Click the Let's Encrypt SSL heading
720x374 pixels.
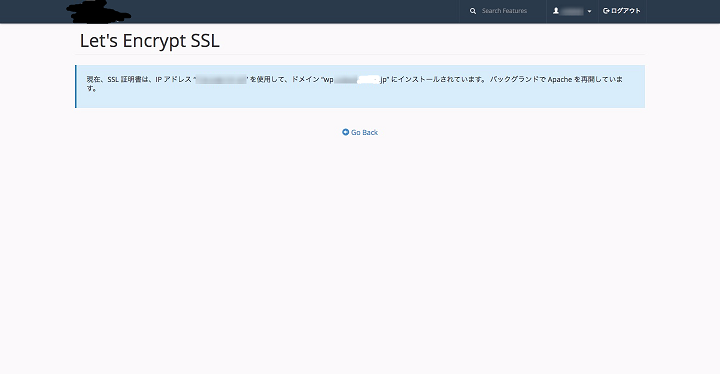150,41
